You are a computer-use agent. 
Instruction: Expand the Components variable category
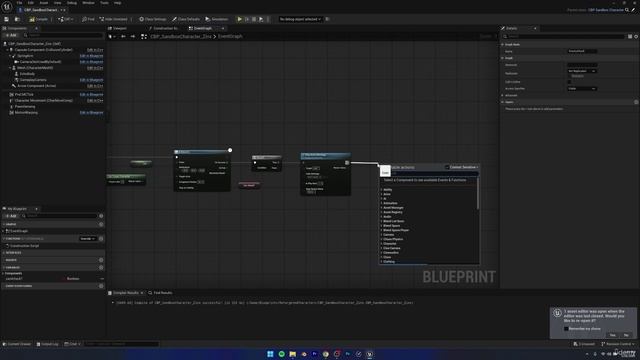coord(3,273)
